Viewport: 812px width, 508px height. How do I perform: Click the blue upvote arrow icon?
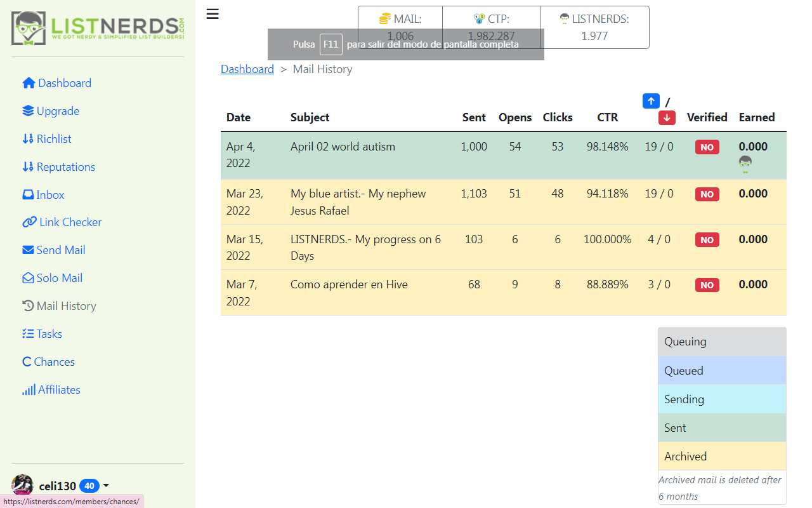[651, 101]
